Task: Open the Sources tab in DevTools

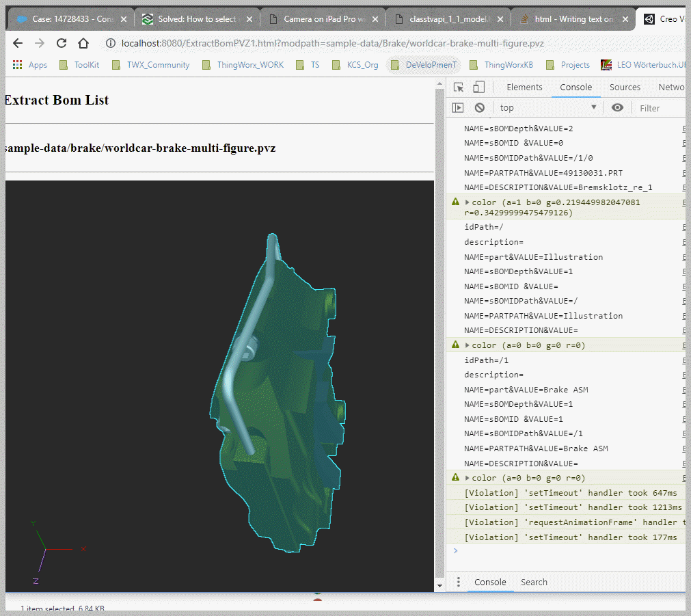Action: [x=625, y=87]
